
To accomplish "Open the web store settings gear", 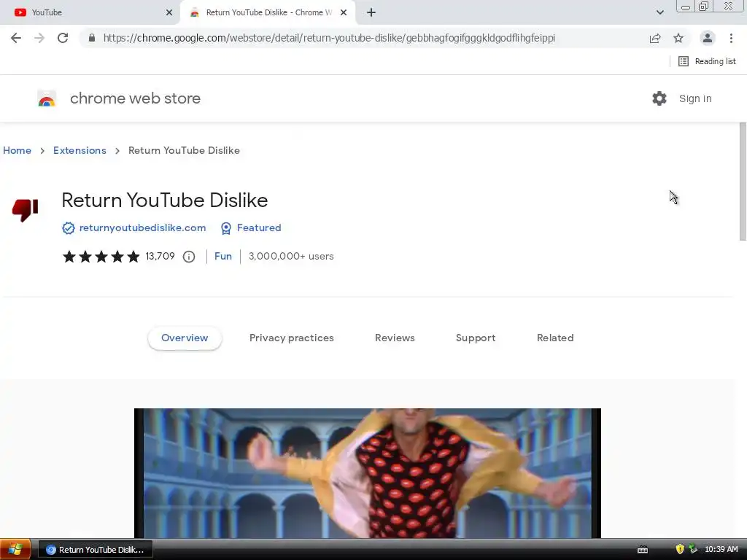I will [x=659, y=98].
